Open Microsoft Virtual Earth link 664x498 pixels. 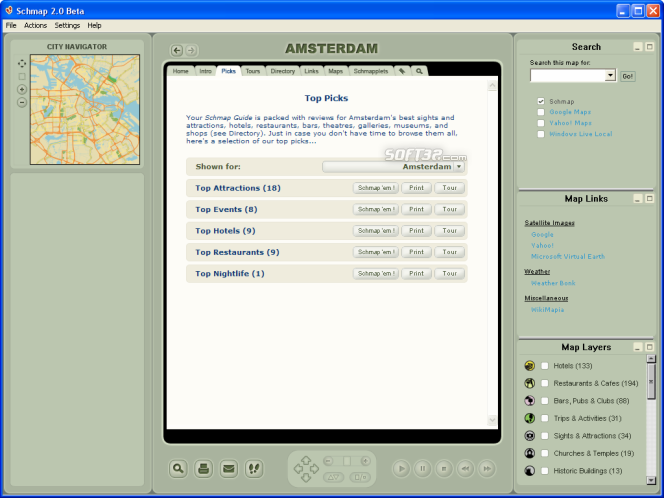568,257
